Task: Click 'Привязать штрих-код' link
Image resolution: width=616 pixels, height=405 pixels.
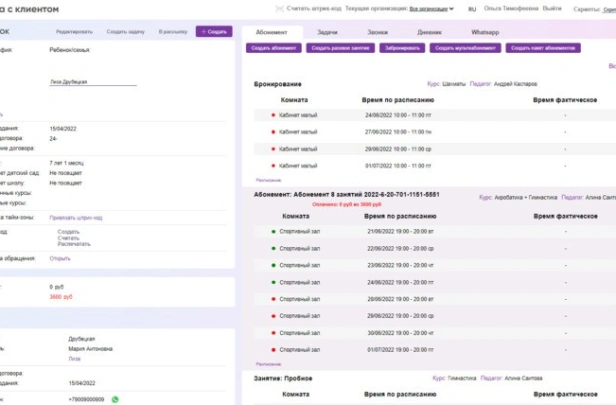Action: pyautogui.click(x=76, y=216)
